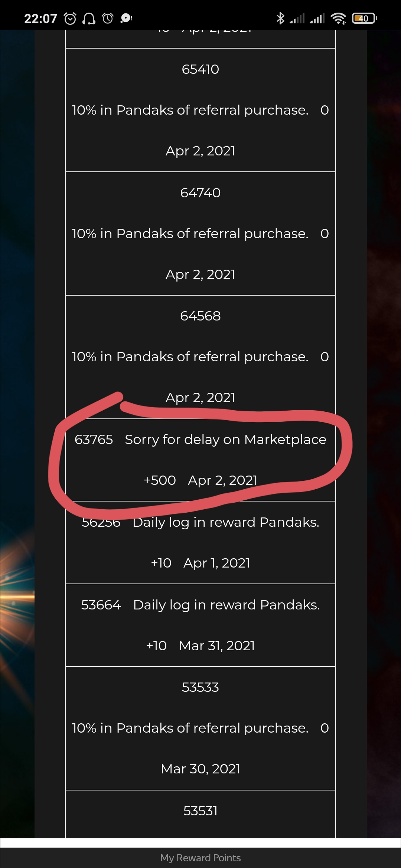The width and height of the screenshot is (401, 868).
Task: Select transaction ID 53531
Action: click(x=200, y=811)
